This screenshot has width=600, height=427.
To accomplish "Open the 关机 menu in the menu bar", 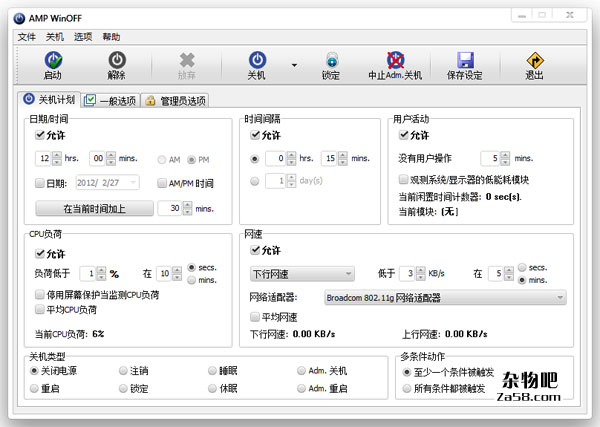I will pos(54,37).
